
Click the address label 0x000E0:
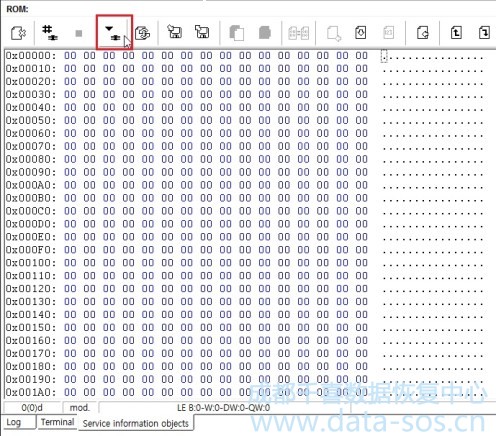31,237
